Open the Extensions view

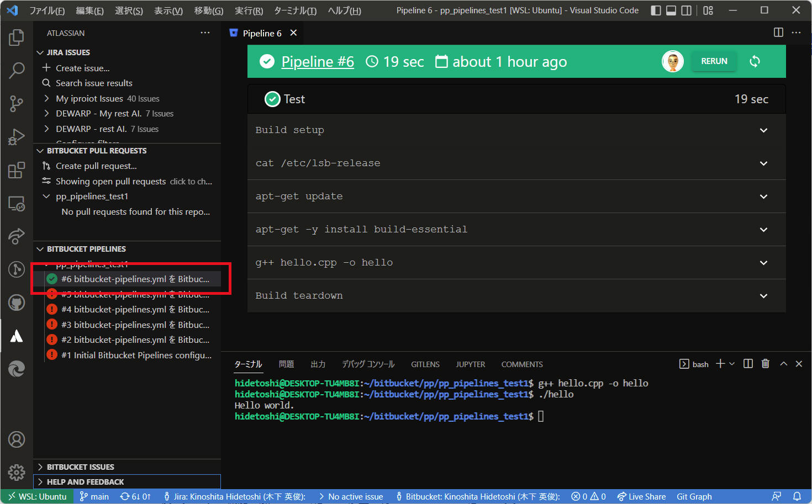(x=16, y=170)
